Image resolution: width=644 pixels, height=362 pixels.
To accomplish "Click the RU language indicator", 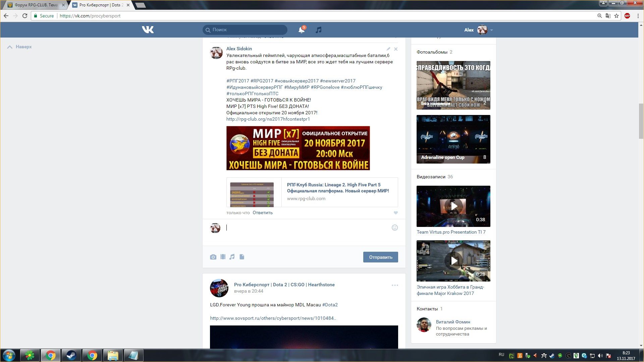I will click(x=501, y=355).
